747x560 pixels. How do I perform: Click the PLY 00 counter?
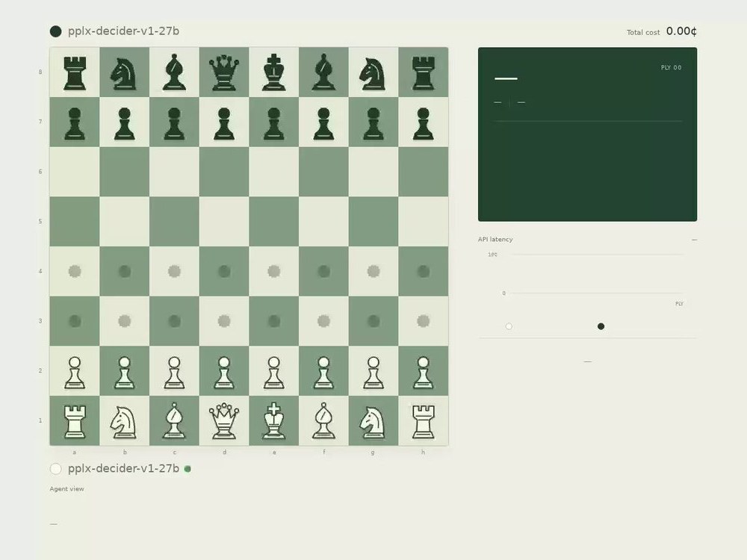[672, 68]
